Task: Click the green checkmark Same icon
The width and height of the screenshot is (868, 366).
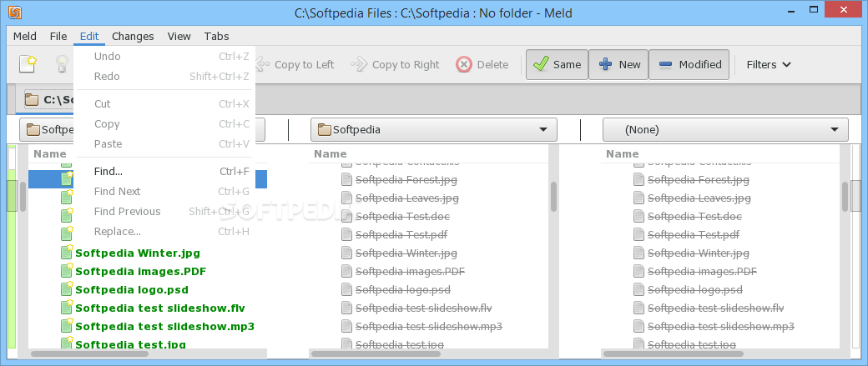Action: (x=540, y=65)
